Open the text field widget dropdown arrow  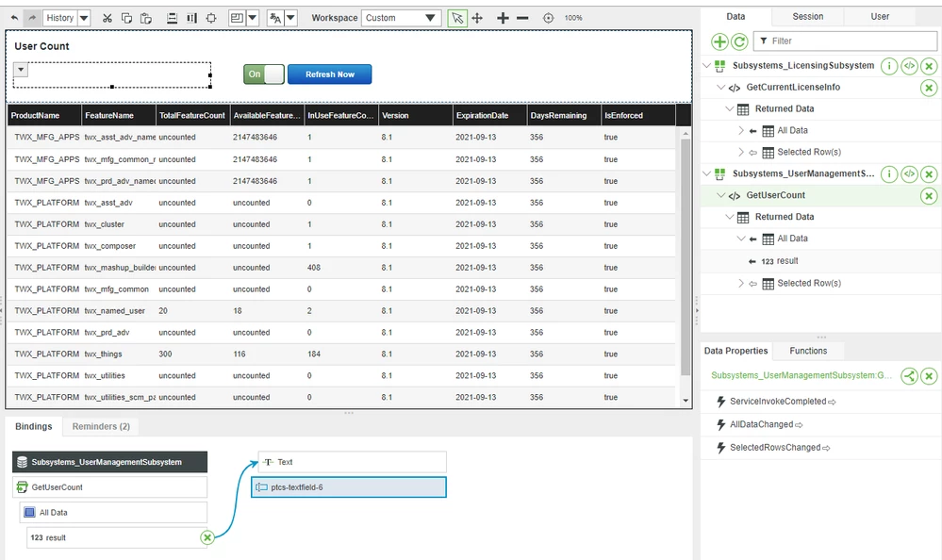coord(21,70)
